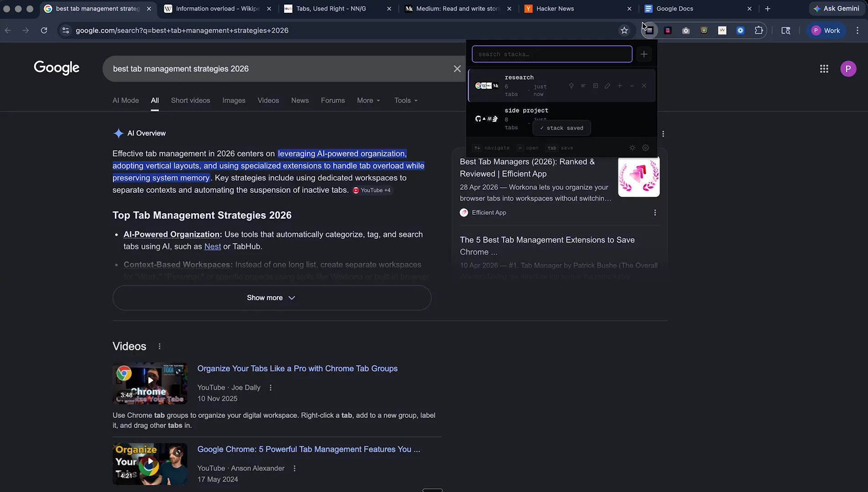Select the News search filter
This screenshot has width=868, height=492.
point(300,100)
